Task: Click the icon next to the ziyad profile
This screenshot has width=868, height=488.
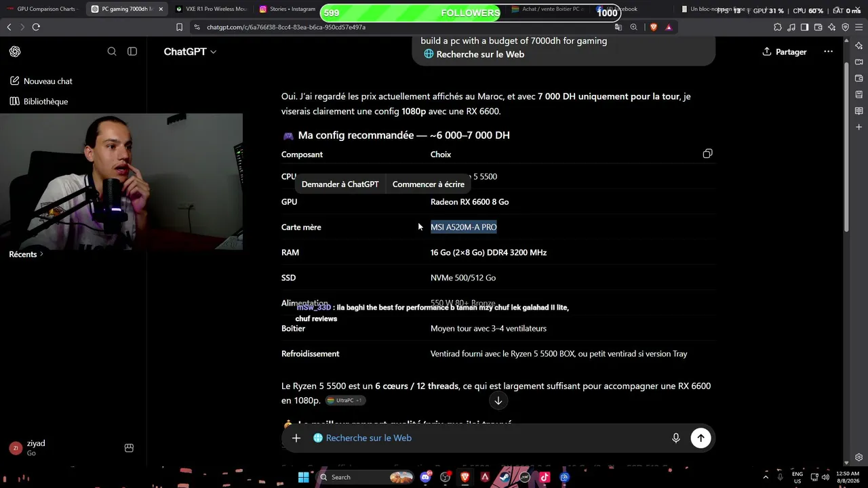Action: (129, 447)
